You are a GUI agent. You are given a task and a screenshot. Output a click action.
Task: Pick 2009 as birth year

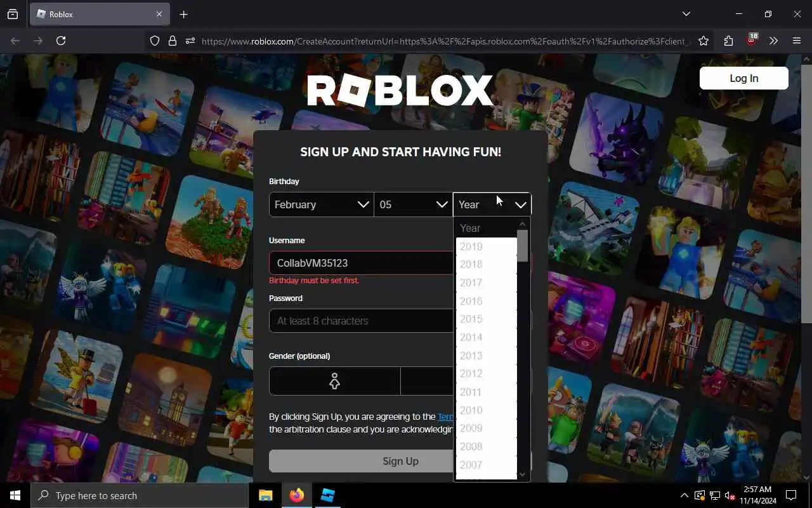(x=486, y=428)
